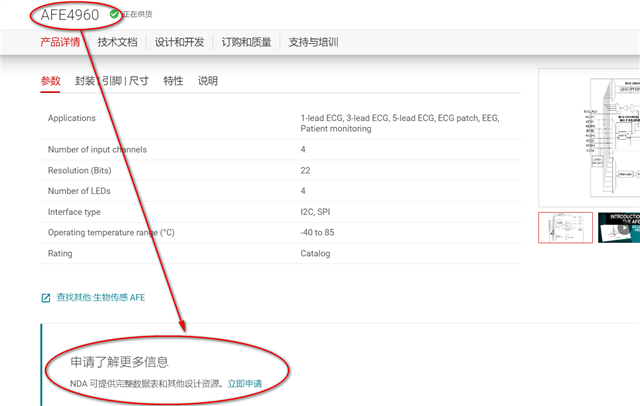Click the -40 to 85 value
This screenshot has height=406, width=640.
click(x=317, y=233)
